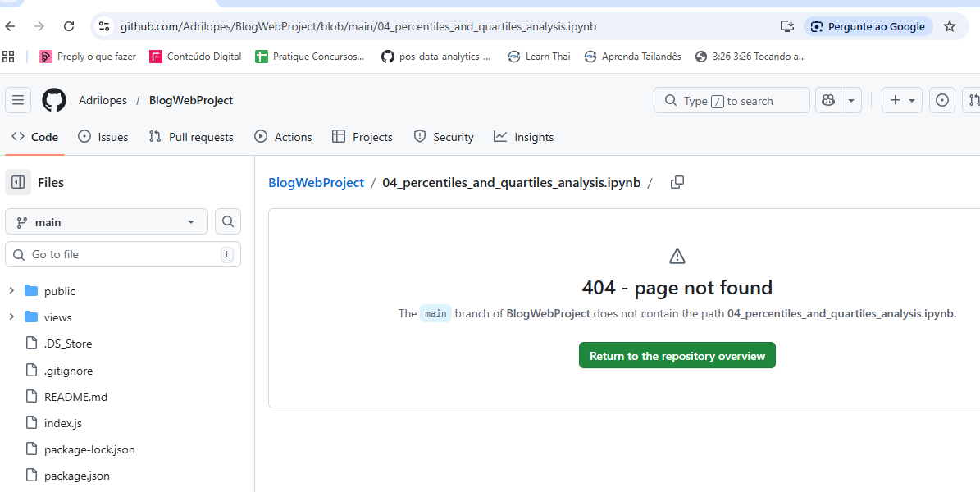The width and height of the screenshot is (980, 492).
Task: Click the GitHub home logo
Action: (53, 100)
